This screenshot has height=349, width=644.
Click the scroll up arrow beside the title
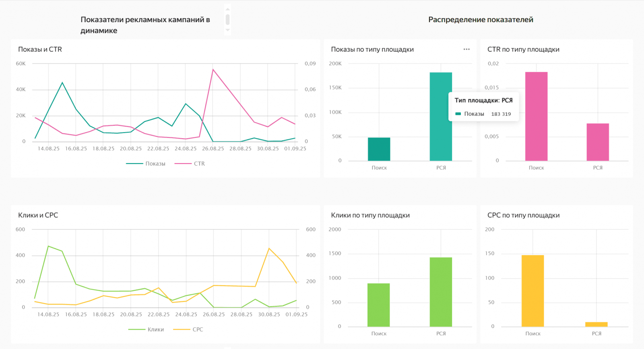(227, 9)
